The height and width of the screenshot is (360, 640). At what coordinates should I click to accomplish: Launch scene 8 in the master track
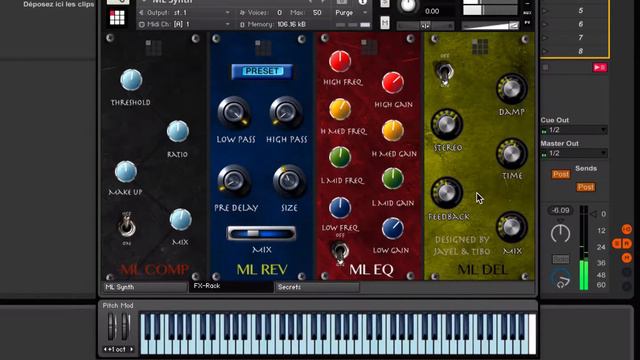click(546, 51)
